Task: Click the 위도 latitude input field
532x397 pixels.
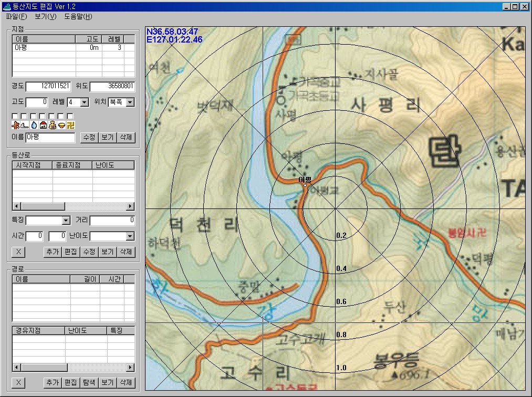Action: coord(112,86)
